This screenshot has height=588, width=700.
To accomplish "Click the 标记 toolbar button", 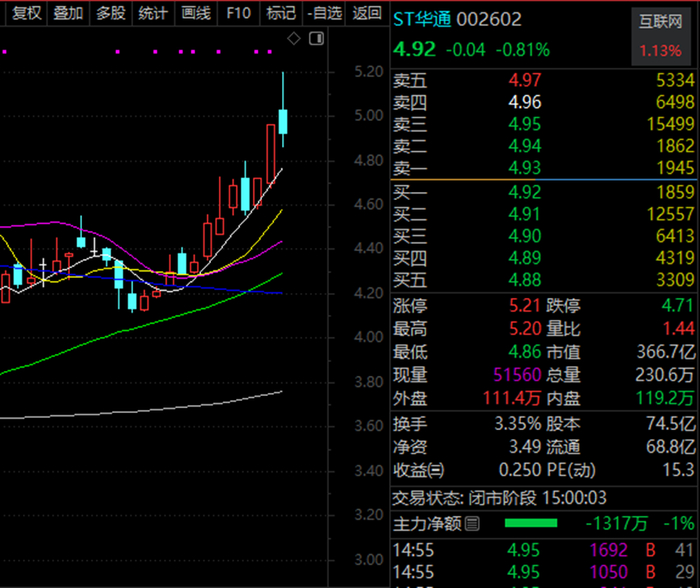I will 281,13.
